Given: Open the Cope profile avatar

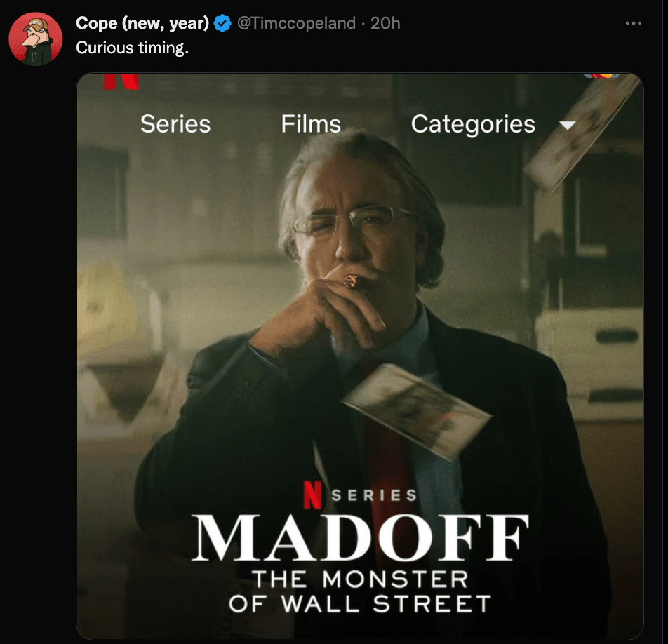Looking at the screenshot, I should point(36,39).
